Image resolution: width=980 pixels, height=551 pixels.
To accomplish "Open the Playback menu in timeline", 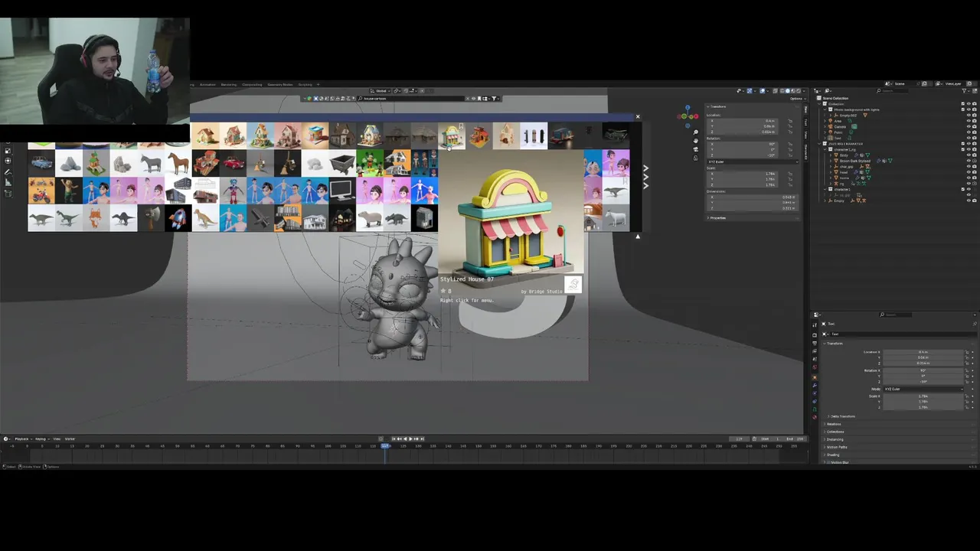I will pyautogui.click(x=22, y=439).
